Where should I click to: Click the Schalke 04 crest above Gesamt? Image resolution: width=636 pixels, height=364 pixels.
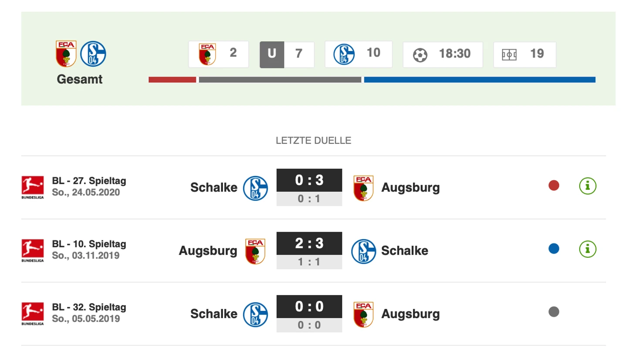pos(93,54)
